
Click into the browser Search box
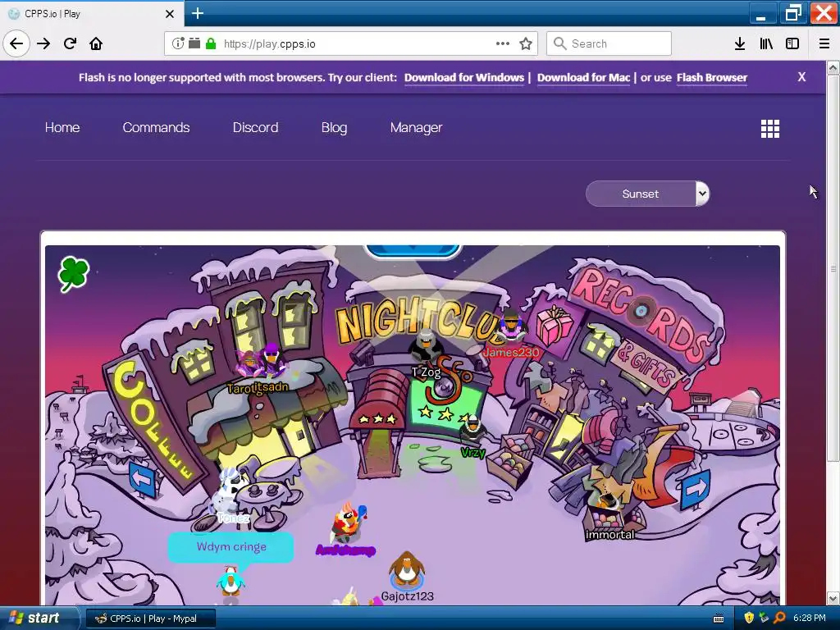(x=609, y=43)
